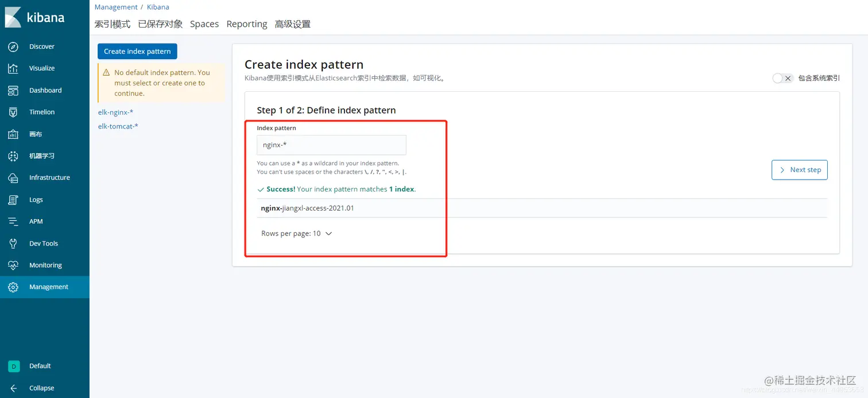The width and height of the screenshot is (868, 398).
Task: Switch to 高级设置 tab
Action: (x=293, y=24)
